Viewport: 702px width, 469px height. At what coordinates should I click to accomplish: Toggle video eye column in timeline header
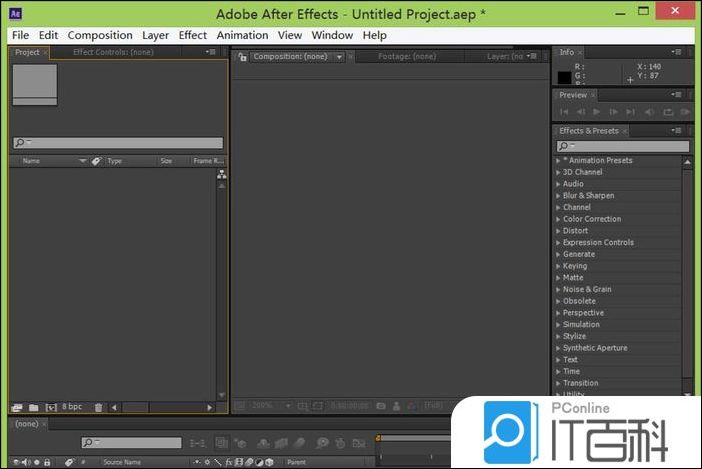(16, 462)
